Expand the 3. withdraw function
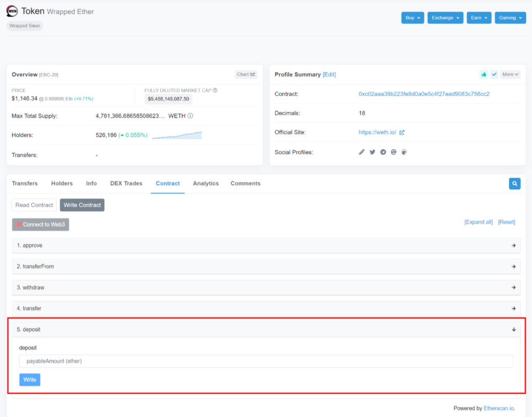This screenshot has height=417, width=532. 266,288
